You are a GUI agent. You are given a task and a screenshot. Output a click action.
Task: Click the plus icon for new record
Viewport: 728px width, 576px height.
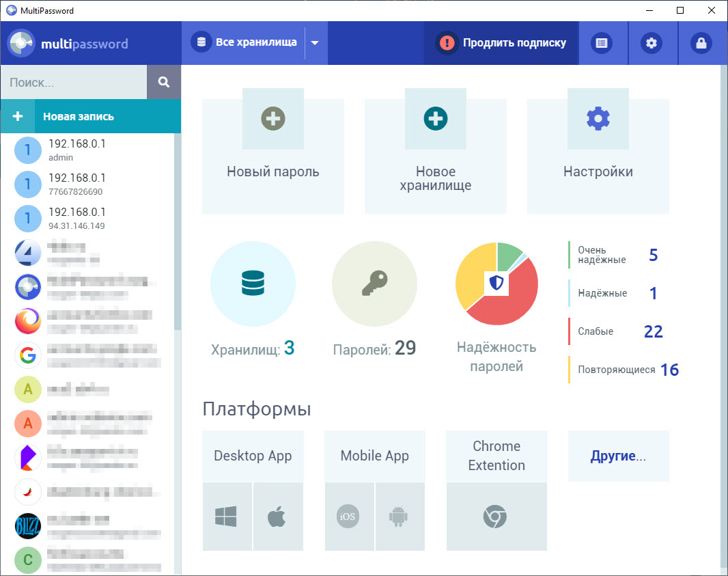18,116
